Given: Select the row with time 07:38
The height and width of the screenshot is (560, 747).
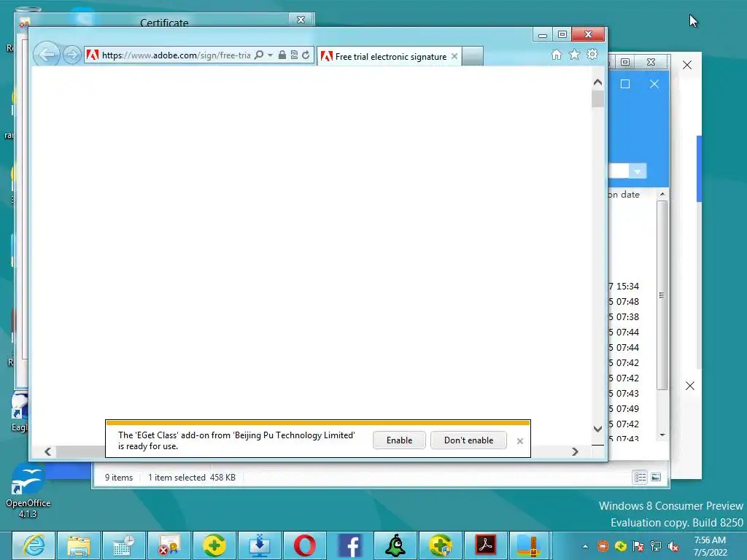Looking at the screenshot, I should 624,316.
